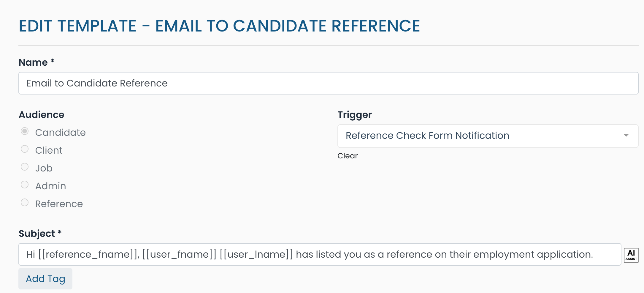The width and height of the screenshot is (644, 293).
Task: Click the [[user_fname]] merge tag
Action: pyautogui.click(x=178, y=254)
